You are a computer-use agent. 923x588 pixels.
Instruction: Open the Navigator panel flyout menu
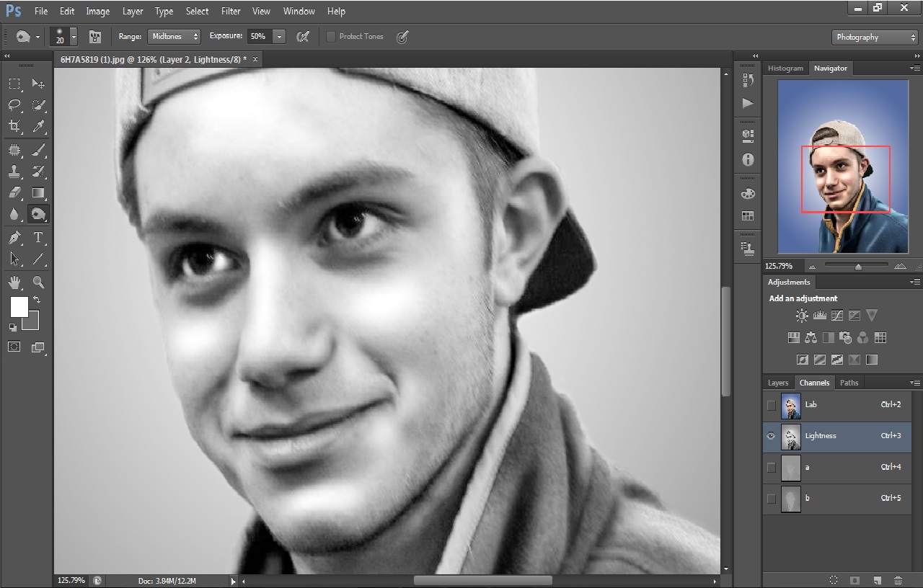point(914,68)
